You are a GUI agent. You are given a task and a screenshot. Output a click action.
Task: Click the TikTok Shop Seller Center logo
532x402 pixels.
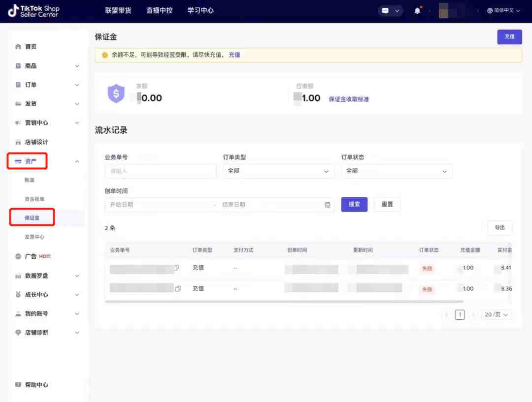click(33, 11)
